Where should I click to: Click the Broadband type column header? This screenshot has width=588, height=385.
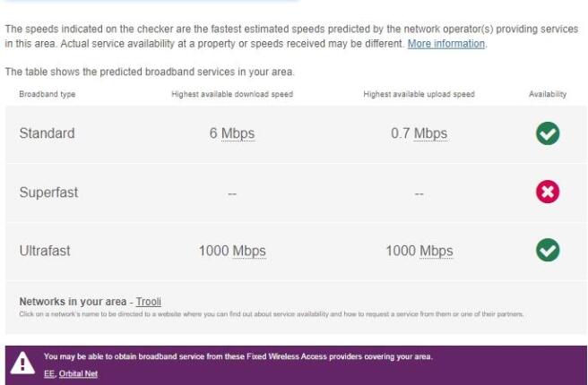coord(48,94)
